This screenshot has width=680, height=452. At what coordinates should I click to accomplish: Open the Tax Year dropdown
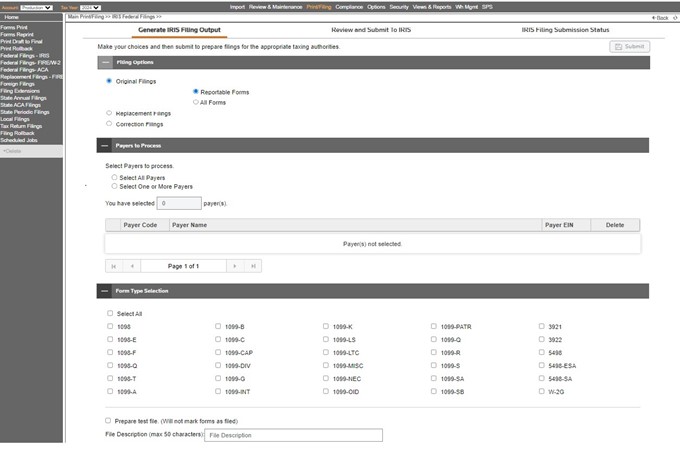(x=90, y=7)
